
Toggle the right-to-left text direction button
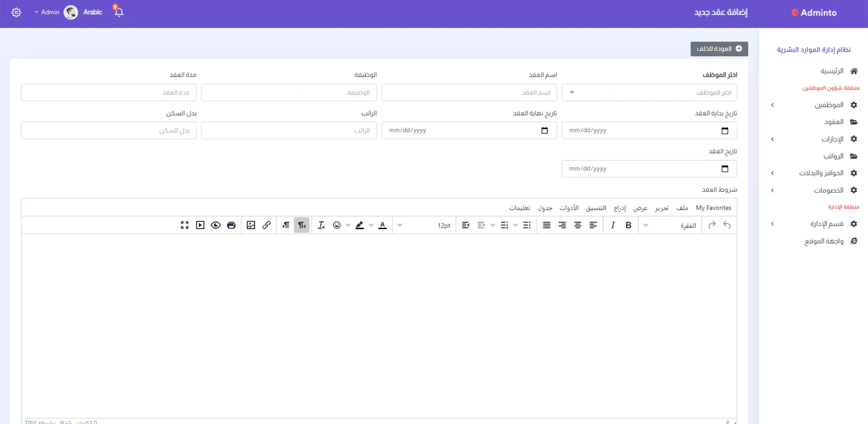tap(302, 225)
